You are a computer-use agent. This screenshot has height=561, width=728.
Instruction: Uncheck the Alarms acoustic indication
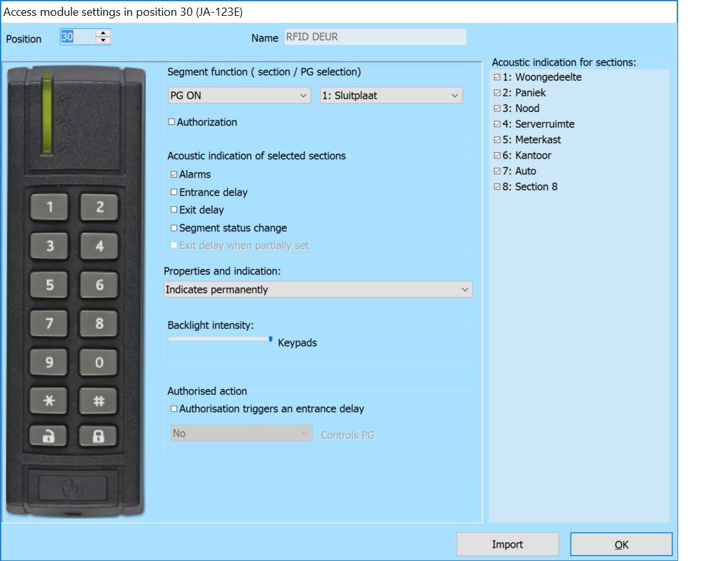click(174, 175)
